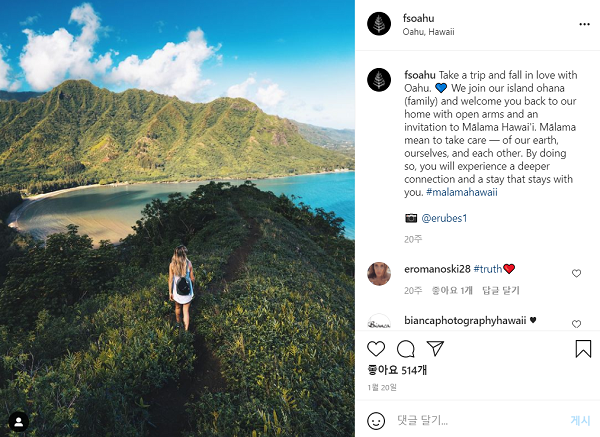Image resolution: width=600 pixels, height=437 pixels.
Task: Save post with the bookmark icon
Action: (x=583, y=349)
